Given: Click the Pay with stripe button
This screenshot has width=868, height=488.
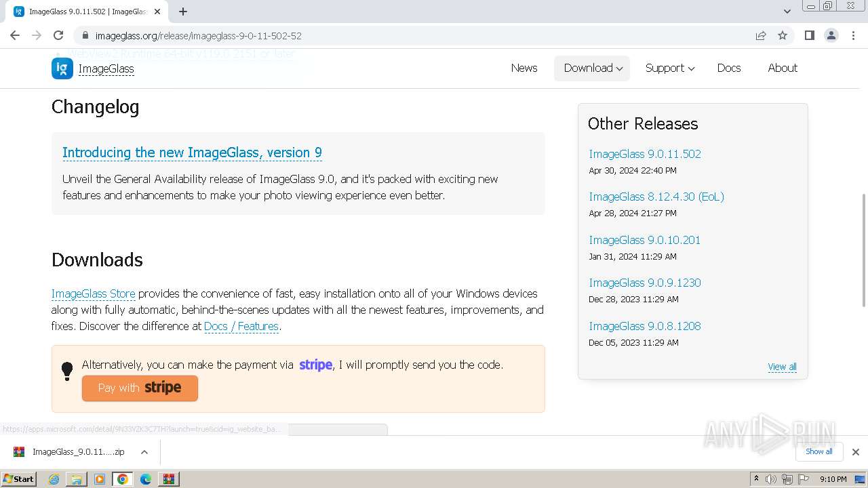Looking at the screenshot, I should click(x=140, y=388).
